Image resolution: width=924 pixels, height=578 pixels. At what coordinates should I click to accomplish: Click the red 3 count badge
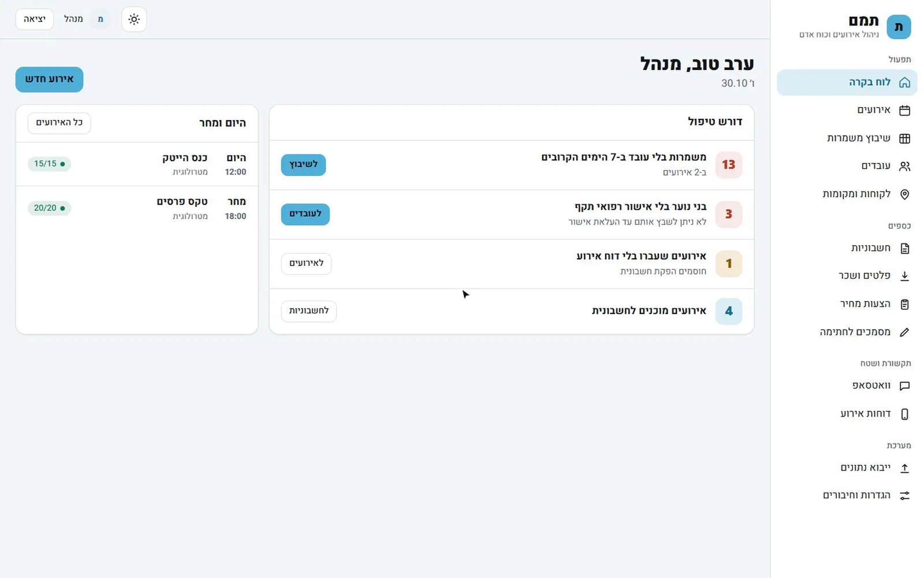[x=729, y=214]
